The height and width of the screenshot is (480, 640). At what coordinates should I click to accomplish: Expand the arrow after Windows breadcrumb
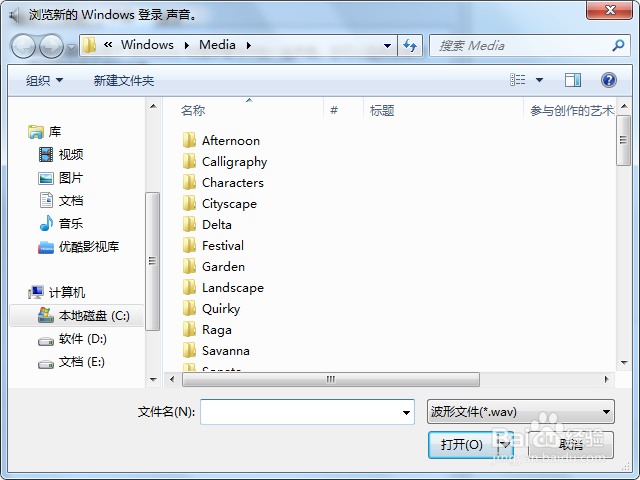click(187, 45)
